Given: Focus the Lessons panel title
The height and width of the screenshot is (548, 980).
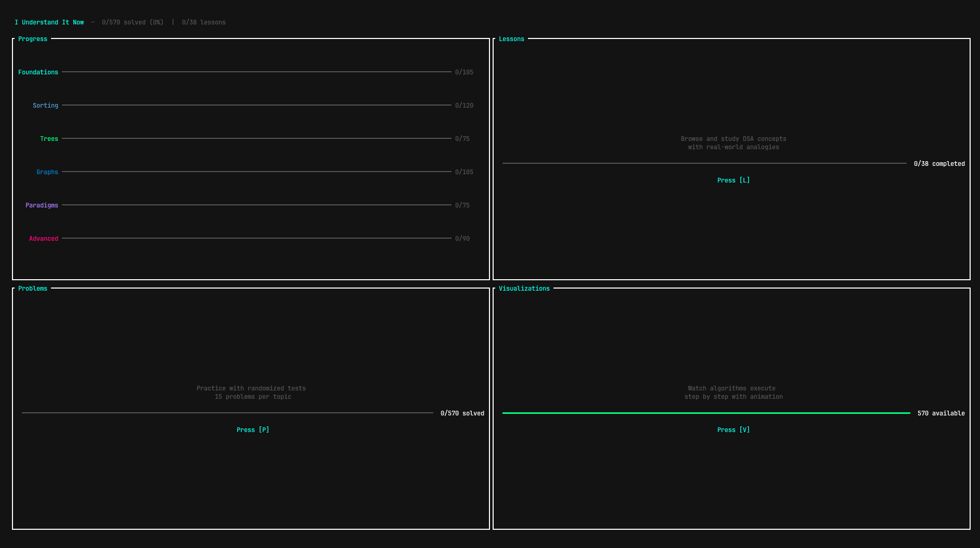Looking at the screenshot, I should tap(511, 39).
